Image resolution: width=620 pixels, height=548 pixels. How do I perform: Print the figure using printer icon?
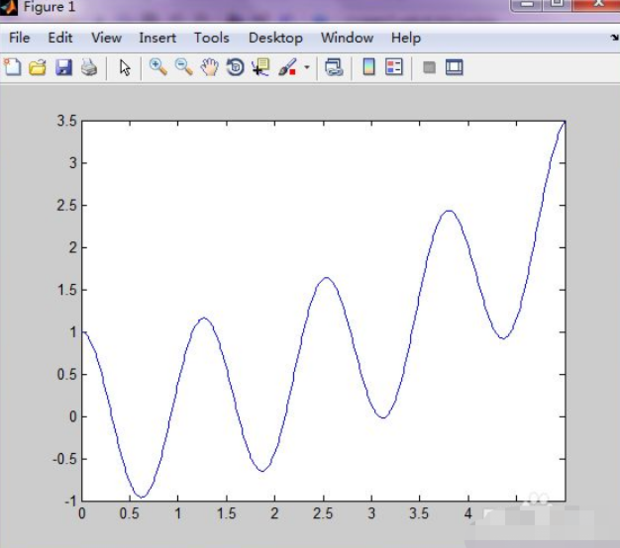(89, 67)
